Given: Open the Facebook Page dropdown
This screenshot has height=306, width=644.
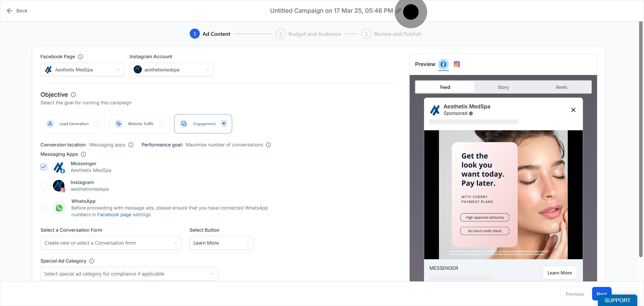Looking at the screenshot, I should [82, 70].
